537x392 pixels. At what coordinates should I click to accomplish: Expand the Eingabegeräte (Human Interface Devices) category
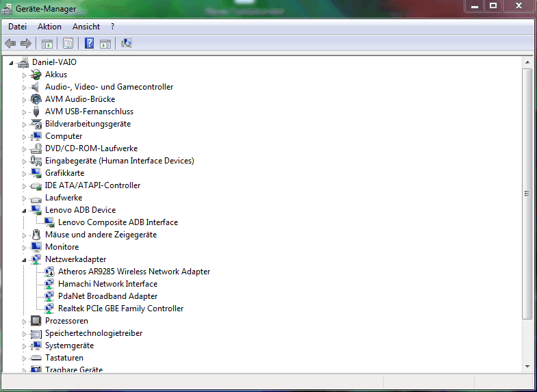(x=24, y=161)
